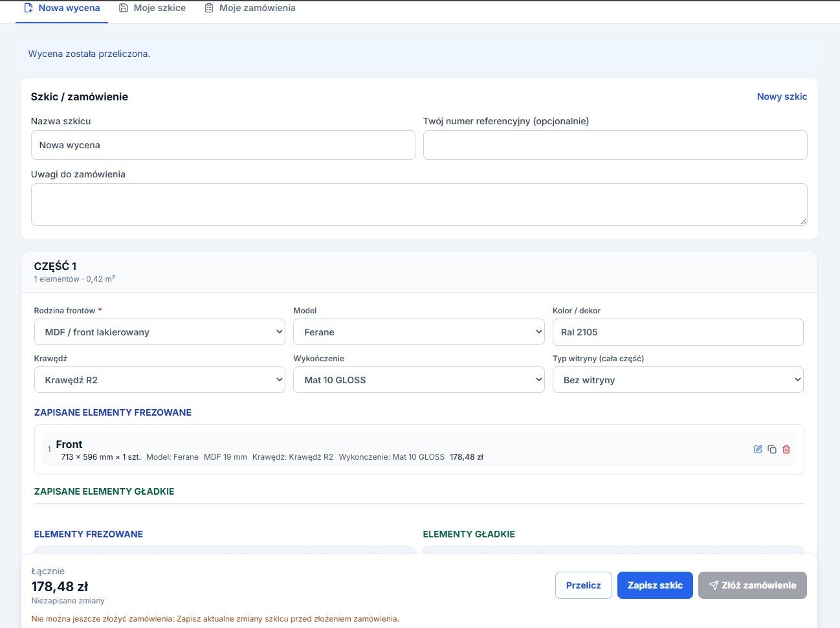Open the Krawędź dropdown
Screen dimensions: 840x628
[160, 380]
